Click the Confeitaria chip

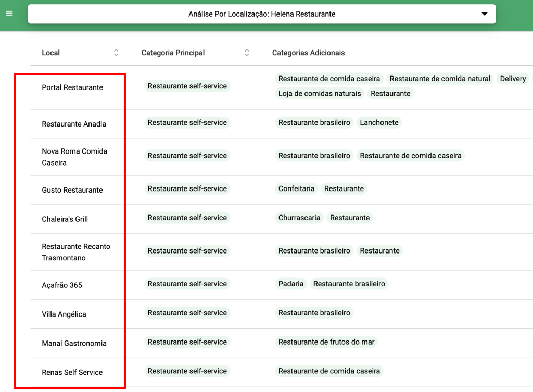296,188
